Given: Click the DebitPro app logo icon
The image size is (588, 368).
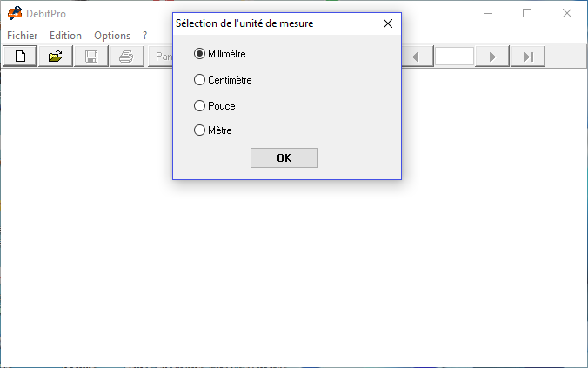Looking at the screenshot, I should 15,13.
